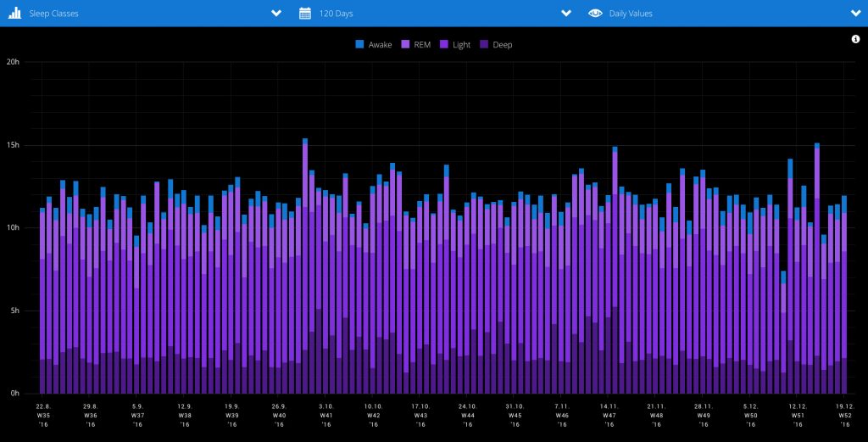The height and width of the screenshot is (442, 868).
Task: Click the 0h axis label
Action: tap(15, 394)
